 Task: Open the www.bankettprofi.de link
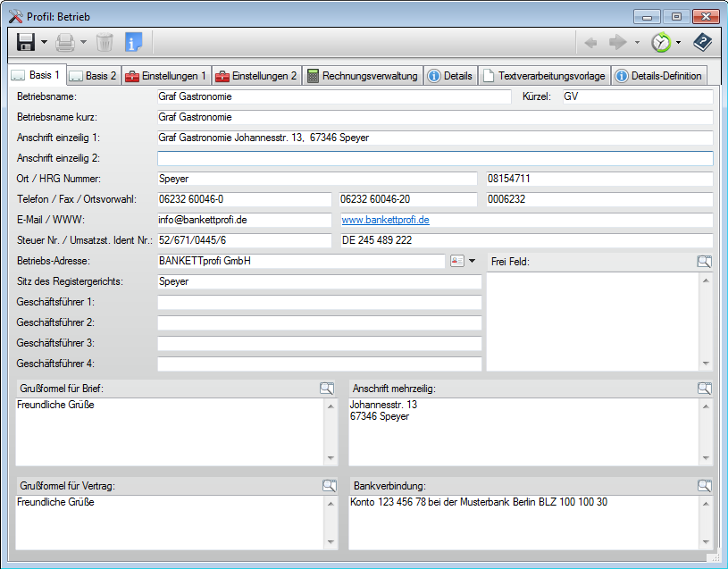(x=386, y=220)
